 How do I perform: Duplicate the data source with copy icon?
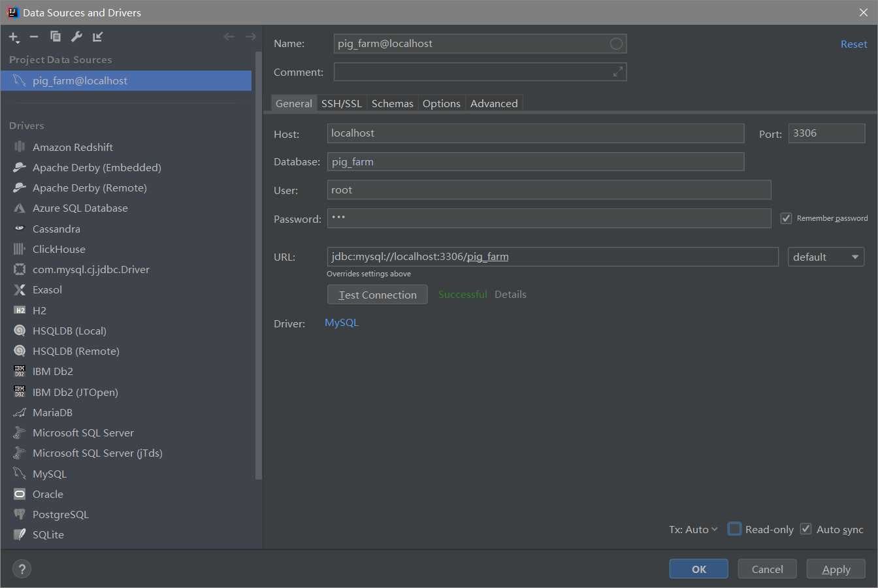[56, 37]
